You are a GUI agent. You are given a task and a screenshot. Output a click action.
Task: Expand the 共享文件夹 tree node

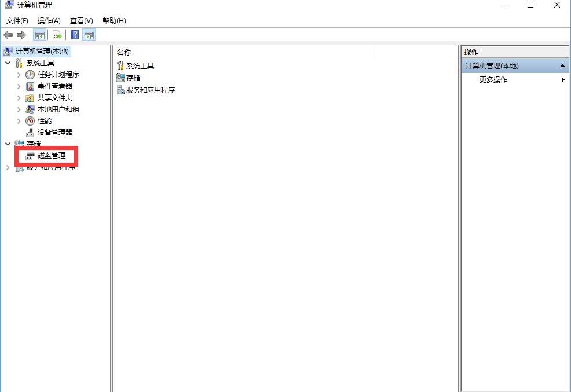tap(19, 98)
